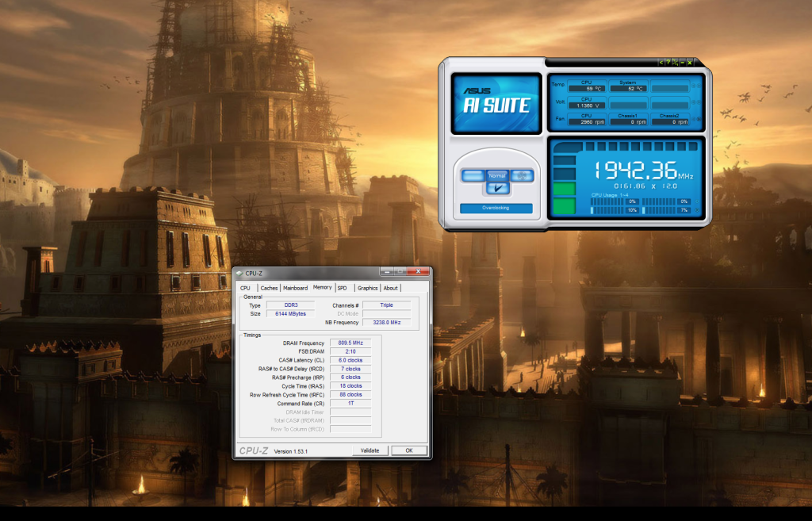This screenshot has width=812, height=521.
Task: Click the ASUS AI Suite logo panel
Action: pos(496,104)
